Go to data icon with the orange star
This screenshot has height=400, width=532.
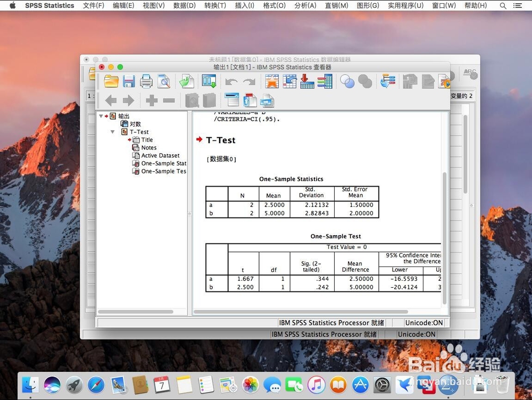[272, 81]
